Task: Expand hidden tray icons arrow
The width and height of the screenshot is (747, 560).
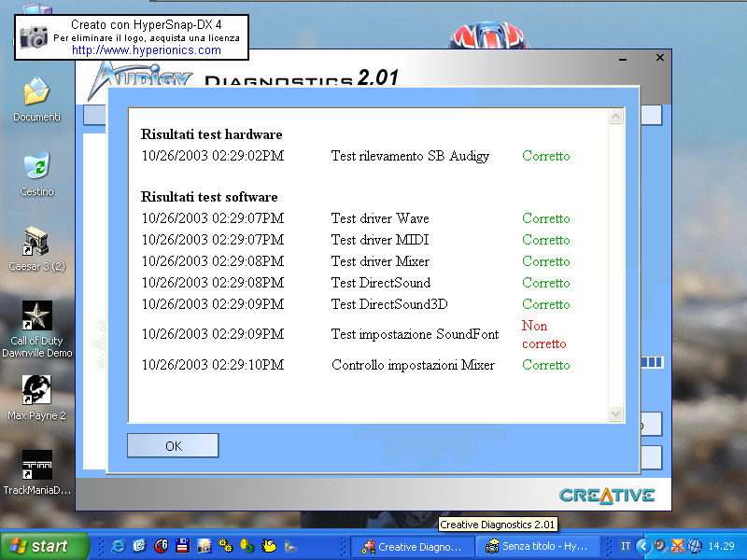Action: point(643,546)
